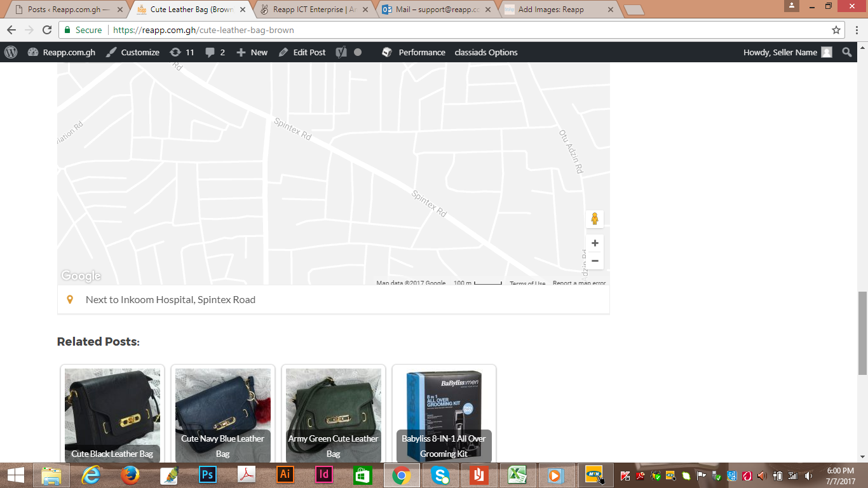868x488 pixels.
Task: Open Excel from the taskbar
Action: (517, 475)
